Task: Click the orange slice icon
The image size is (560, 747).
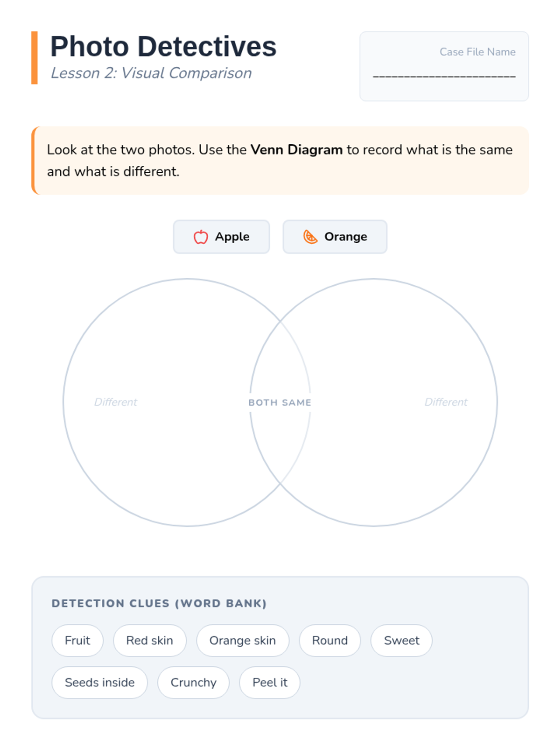Action: pos(310,237)
